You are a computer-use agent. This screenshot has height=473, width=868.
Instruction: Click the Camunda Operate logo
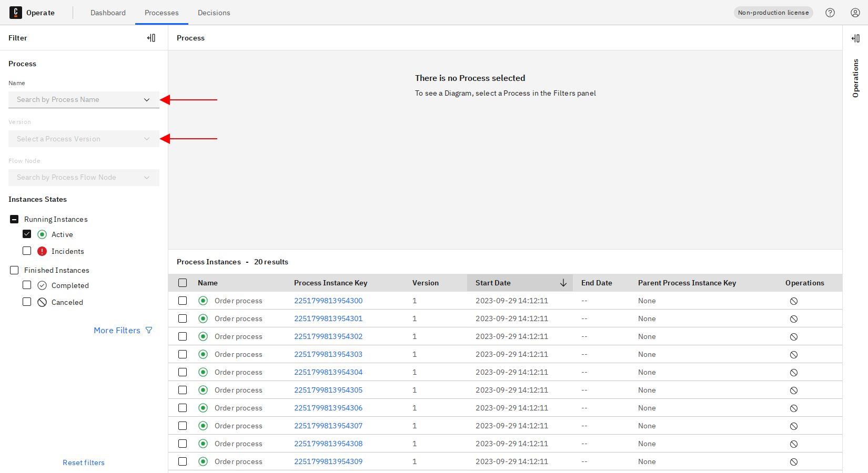pyautogui.click(x=16, y=13)
